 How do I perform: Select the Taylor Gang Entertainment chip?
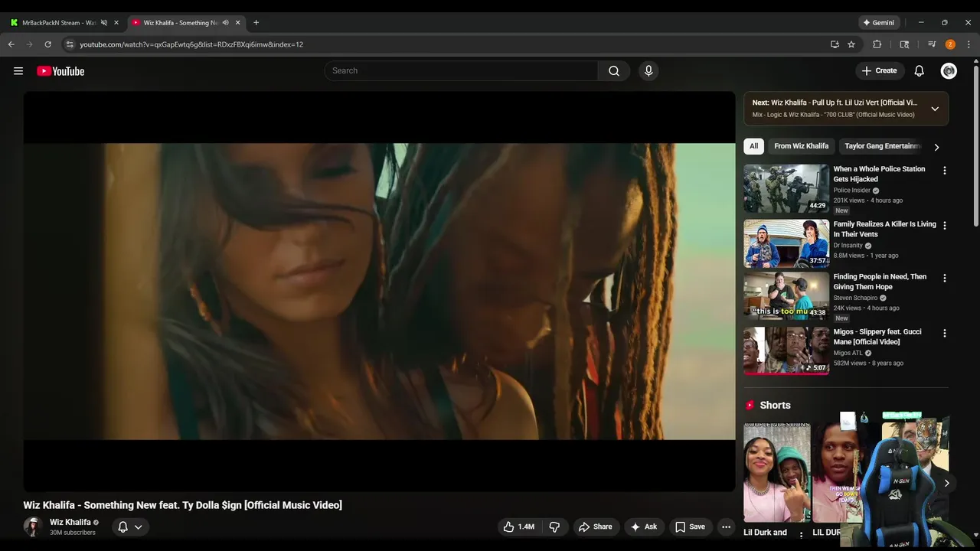tap(882, 146)
